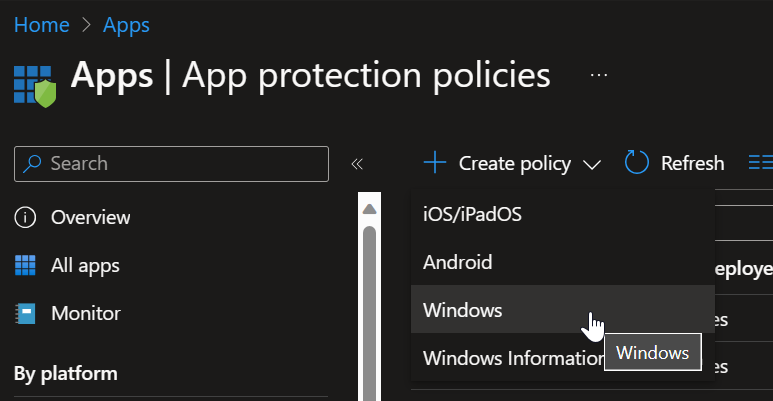Click the sidebar scrollbar up arrow
773x401 pixels.
[x=369, y=209]
